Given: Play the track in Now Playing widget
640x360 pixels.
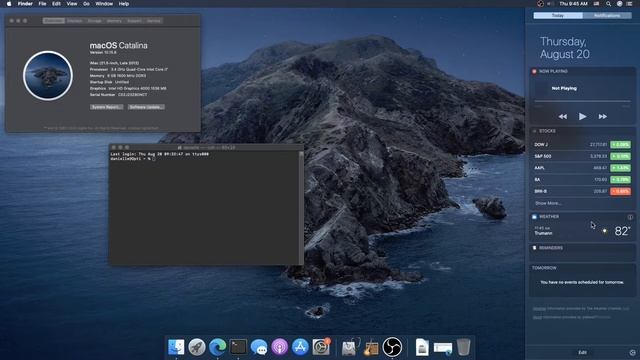Looking at the screenshot, I should coord(582,117).
